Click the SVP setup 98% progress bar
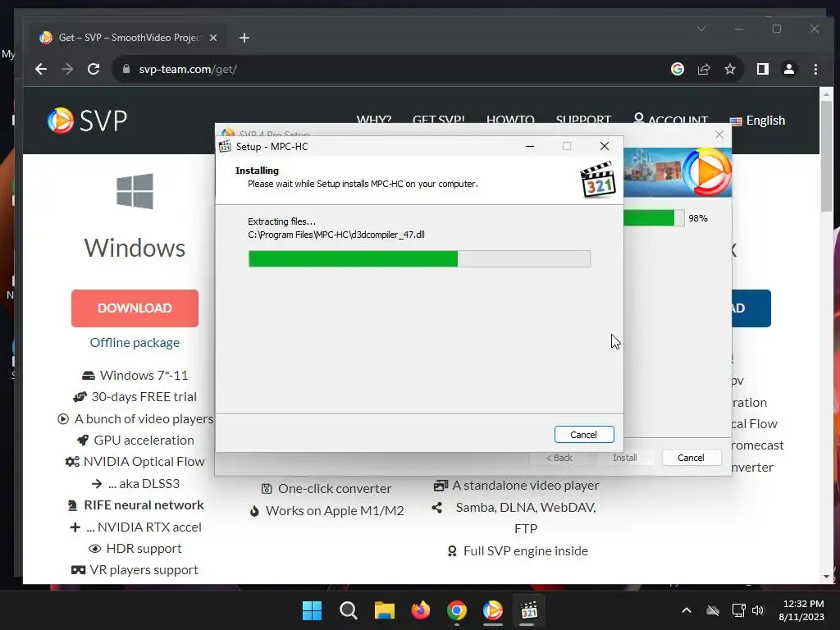 [x=654, y=218]
